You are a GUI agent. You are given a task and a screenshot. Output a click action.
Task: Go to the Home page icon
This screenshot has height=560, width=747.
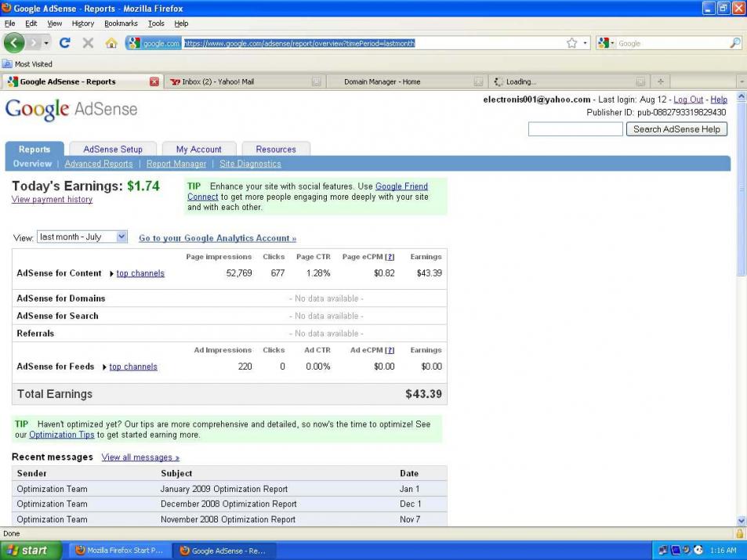[111, 43]
